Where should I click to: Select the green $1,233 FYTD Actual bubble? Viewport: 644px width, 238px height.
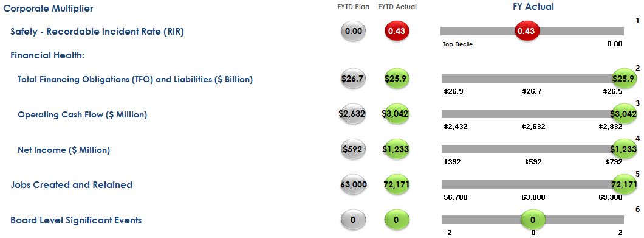(x=397, y=149)
